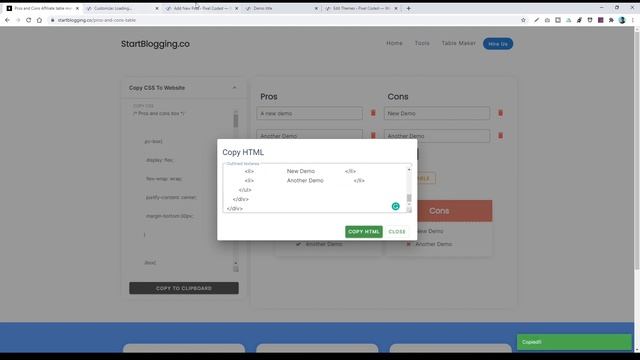640x360 pixels.
Task: Click the StartBlogging.co site logo
Action: pos(155,44)
